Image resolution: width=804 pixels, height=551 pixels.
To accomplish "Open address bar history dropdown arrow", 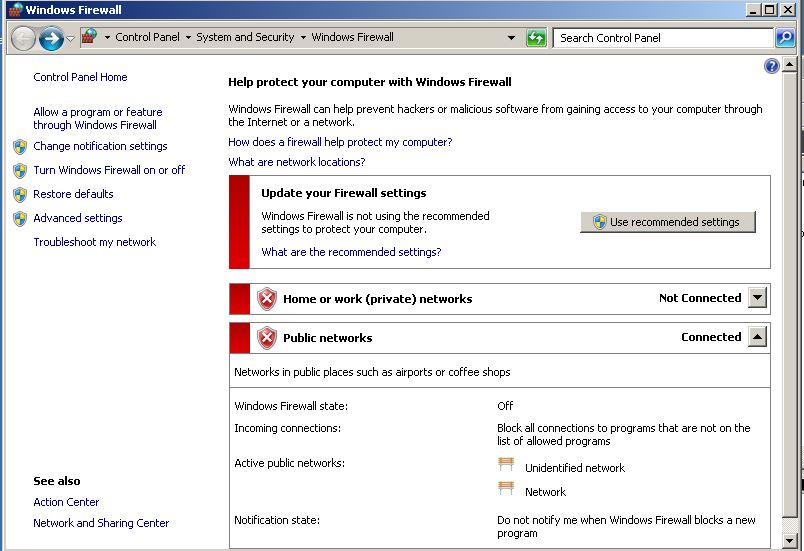I will tap(511, 38).
